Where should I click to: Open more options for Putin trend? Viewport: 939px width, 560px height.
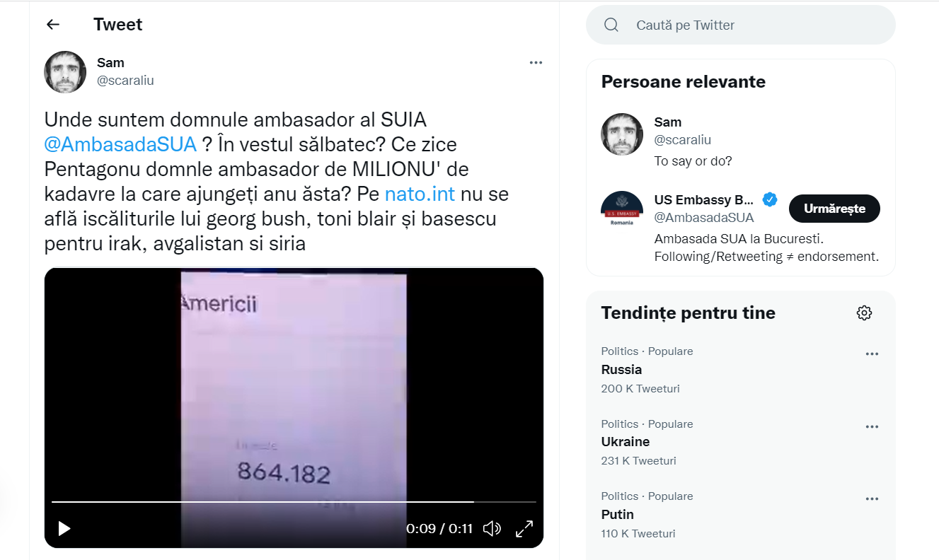click(x=872, y=499)
